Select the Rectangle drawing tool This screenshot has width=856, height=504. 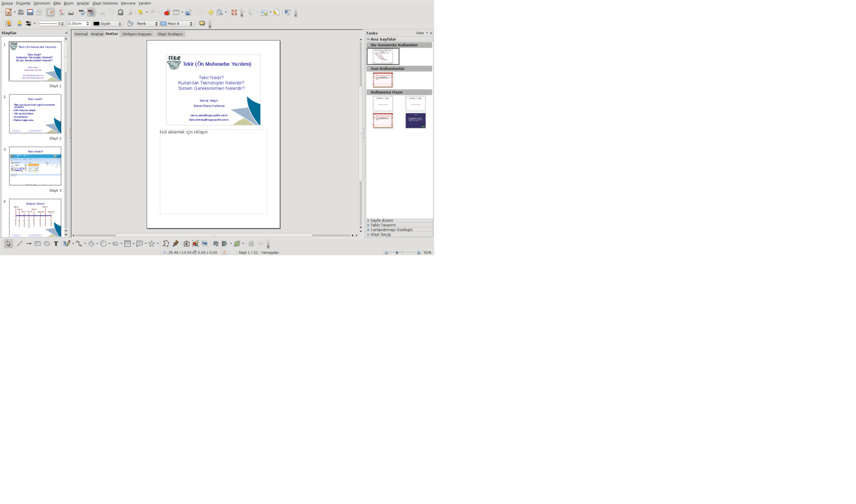[37, 244]
